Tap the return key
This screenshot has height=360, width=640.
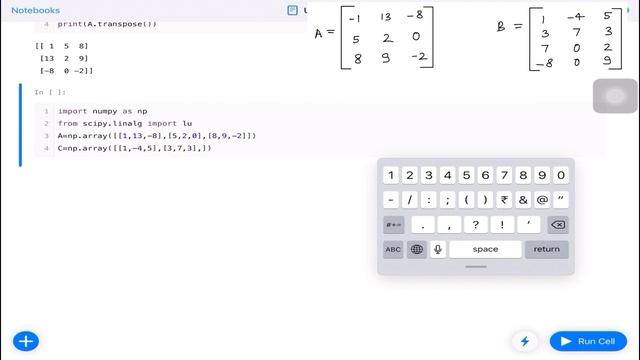(x=547, y=249)
